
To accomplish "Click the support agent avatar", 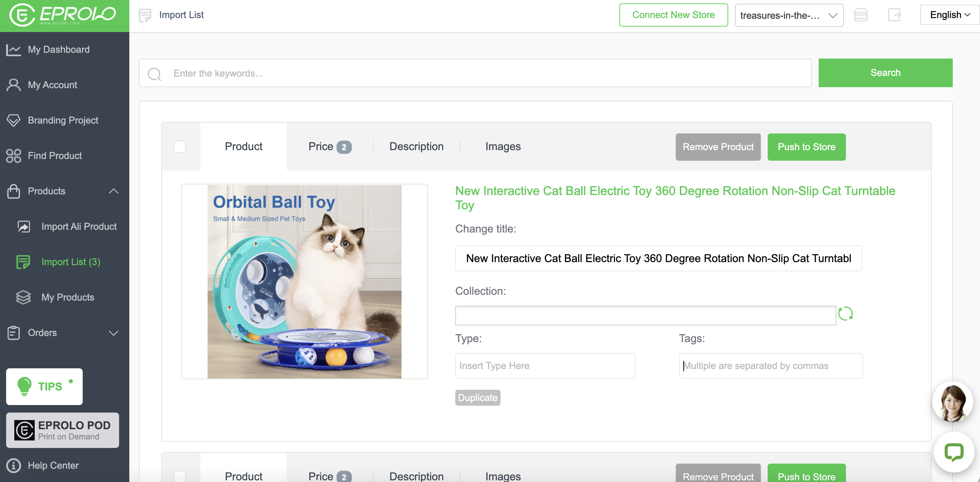I will [x=952, y=402].
